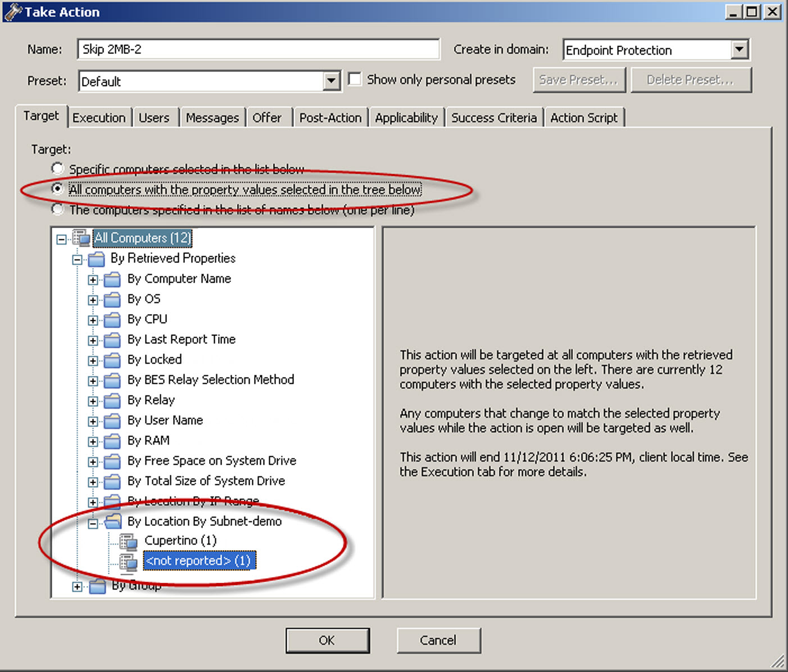Collapse the By Location By Subnet-demo node
Image resolution: width=788 pixels, height=672 pixels.
point(93,522)
